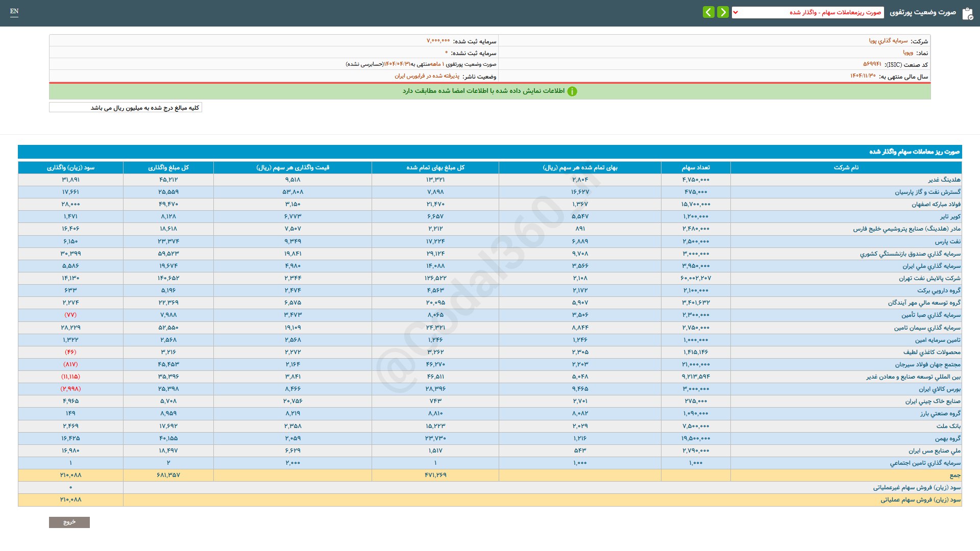Click the green signed-data match banner text
Viewport: 980px width, 551px height.
pos(483,91)
